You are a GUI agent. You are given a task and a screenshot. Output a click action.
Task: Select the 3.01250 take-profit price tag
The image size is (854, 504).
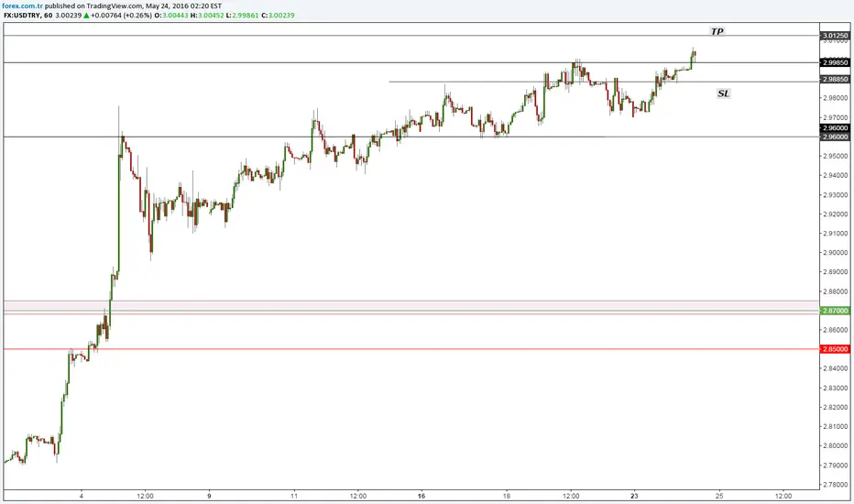[835, 36]
